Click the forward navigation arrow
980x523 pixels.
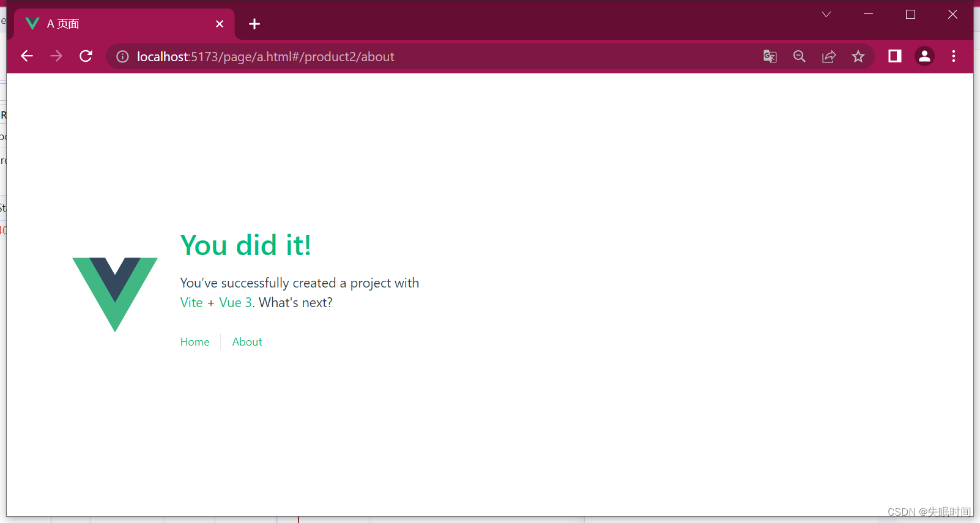click(56, 56)
